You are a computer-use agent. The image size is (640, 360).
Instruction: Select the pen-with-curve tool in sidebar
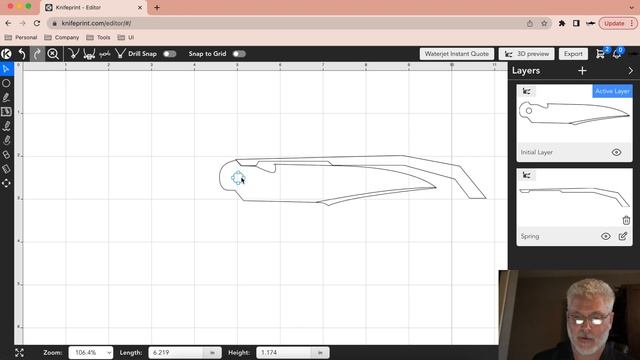coord(6,140)
